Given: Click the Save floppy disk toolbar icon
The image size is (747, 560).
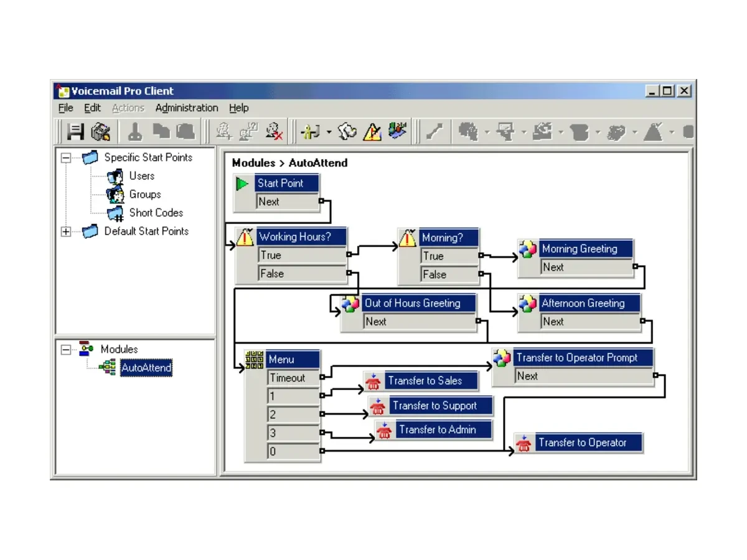Looking at the screenshot, I should (x=75, y=131).
